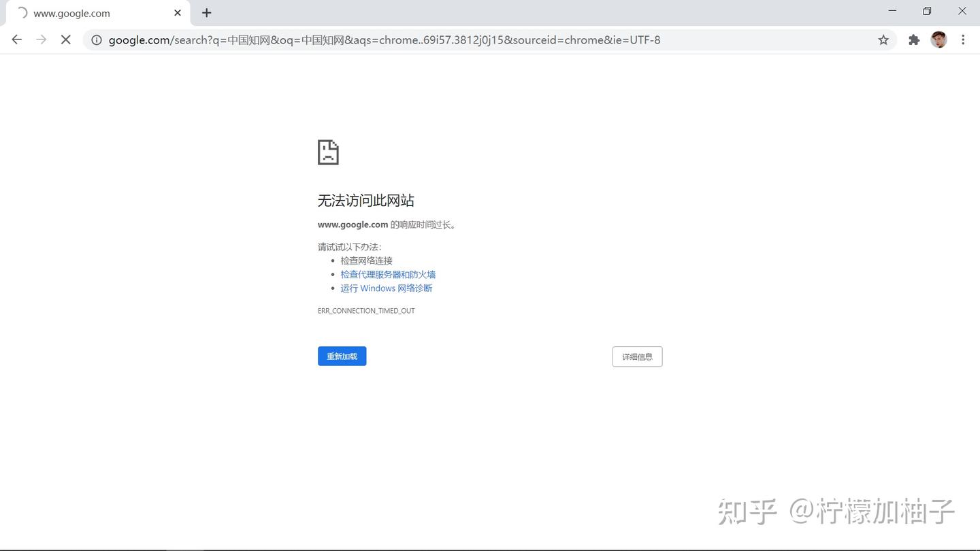The height and width of the screenshot is (551, 980).
Task: Click the www.google.com 的响应时间过长 message
Action: (x=387, y=224)
